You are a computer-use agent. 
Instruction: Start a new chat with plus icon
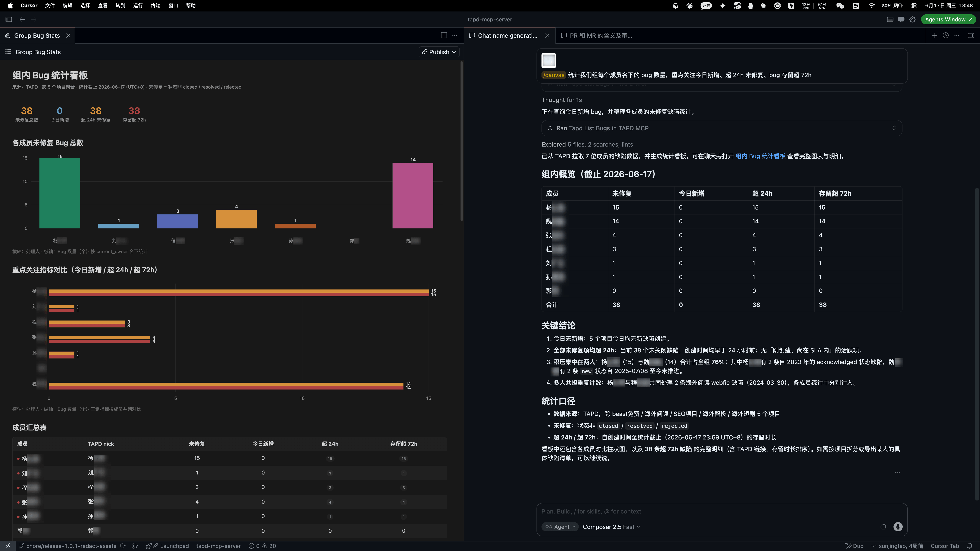point(935,35)
